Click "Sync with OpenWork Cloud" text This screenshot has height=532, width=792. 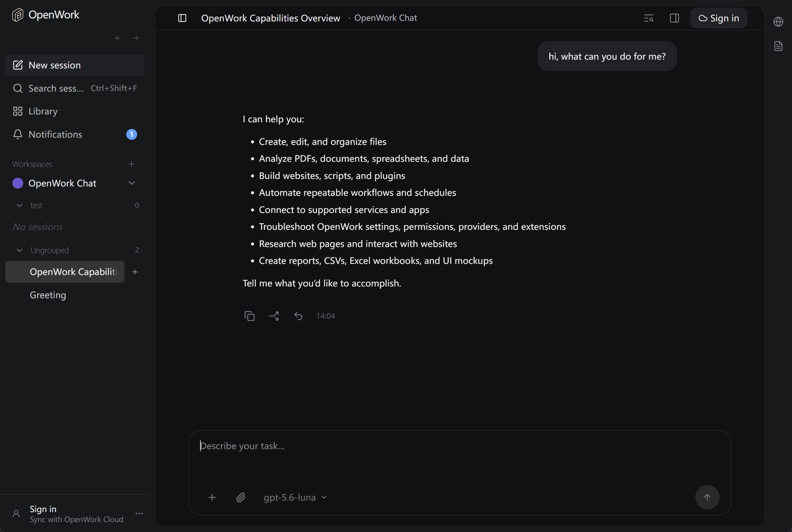[76, 519]
